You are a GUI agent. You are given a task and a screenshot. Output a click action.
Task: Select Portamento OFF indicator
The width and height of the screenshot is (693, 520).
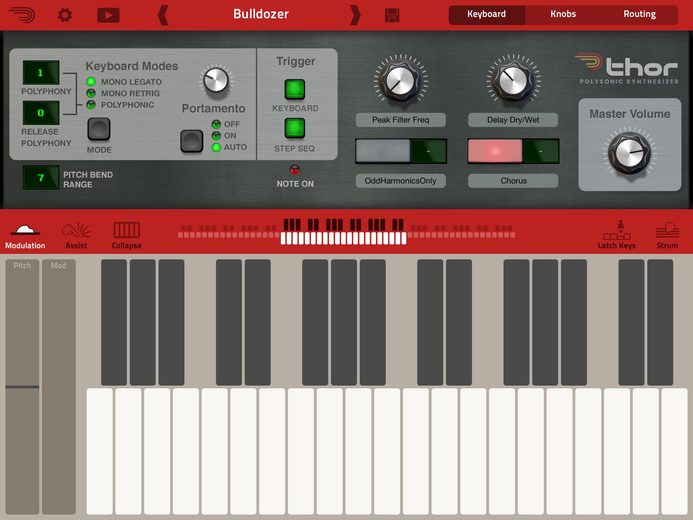pos(216,124)
